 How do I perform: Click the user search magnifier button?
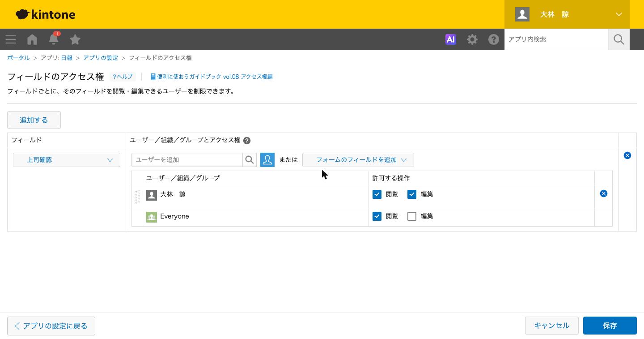pos(250,160)
